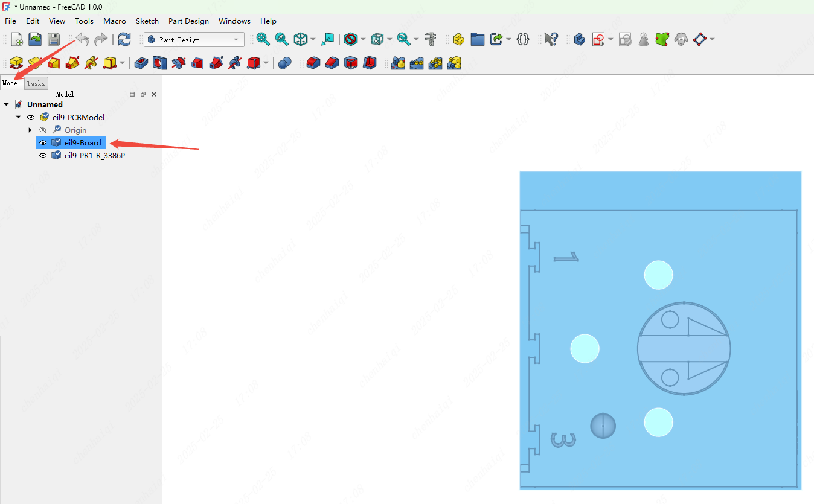This screenshot has height=504, width=814.
Task: Select the Pocket tool in toolbar
Action: (141, 63)
